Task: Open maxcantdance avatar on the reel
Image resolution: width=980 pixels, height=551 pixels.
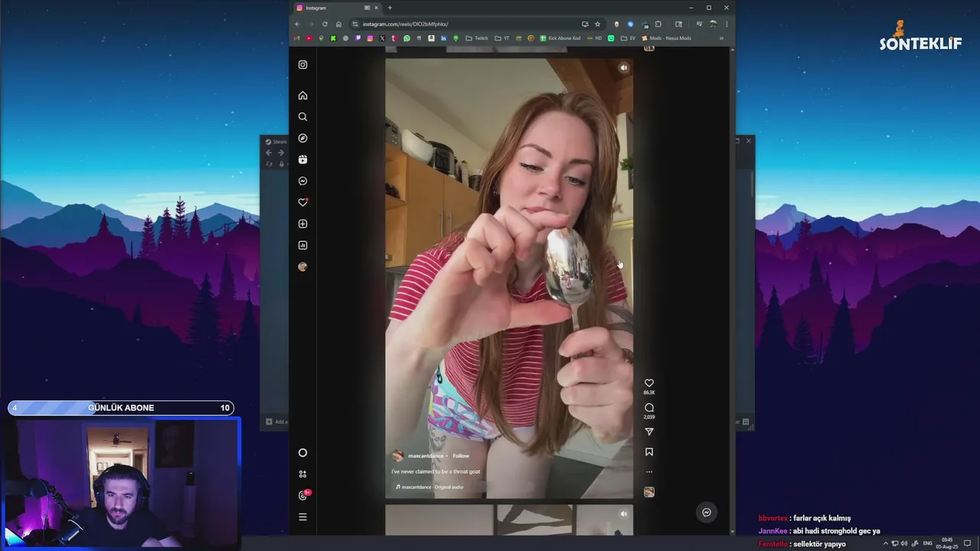Action: (x=397, y=456)
